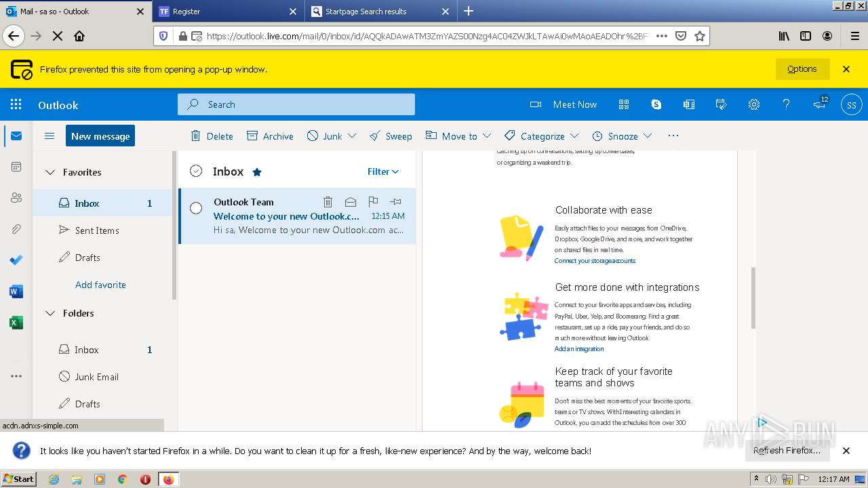Screen dimensions: 868x488
Task: Open Junk Email folder
Action: (103, 377)
